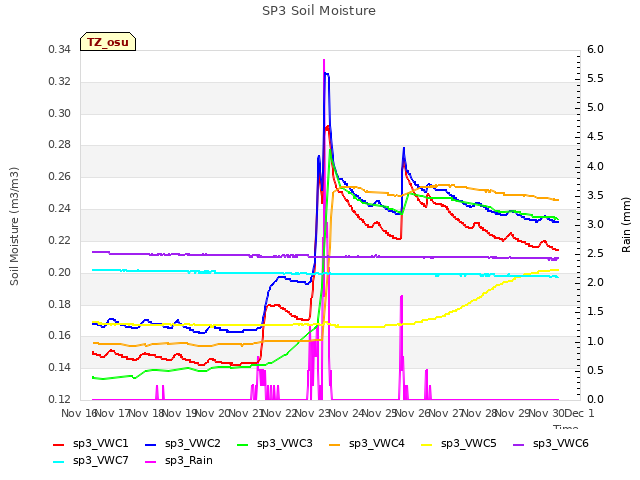Image resolution: width=640 pixels, height=480 pixels.
Task: Click the 0.34 left axis tick label
Action: coord(60,49)
